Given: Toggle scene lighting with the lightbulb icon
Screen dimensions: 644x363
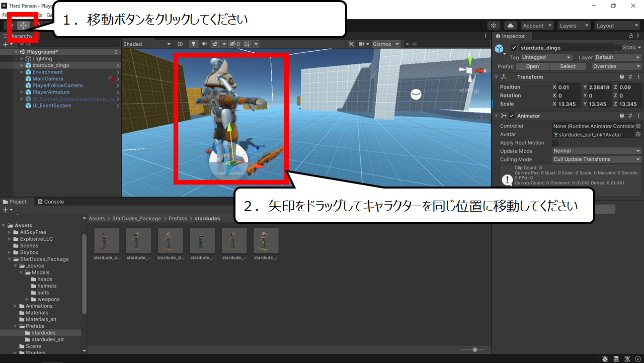Looking at the screenshot, I should [193, 44].
